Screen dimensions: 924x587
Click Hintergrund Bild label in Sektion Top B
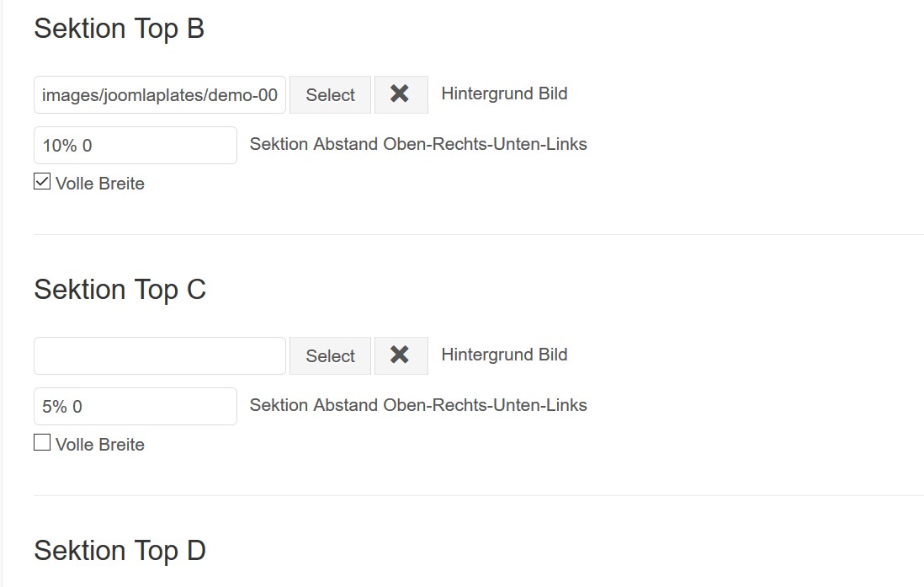click(504, 93)
